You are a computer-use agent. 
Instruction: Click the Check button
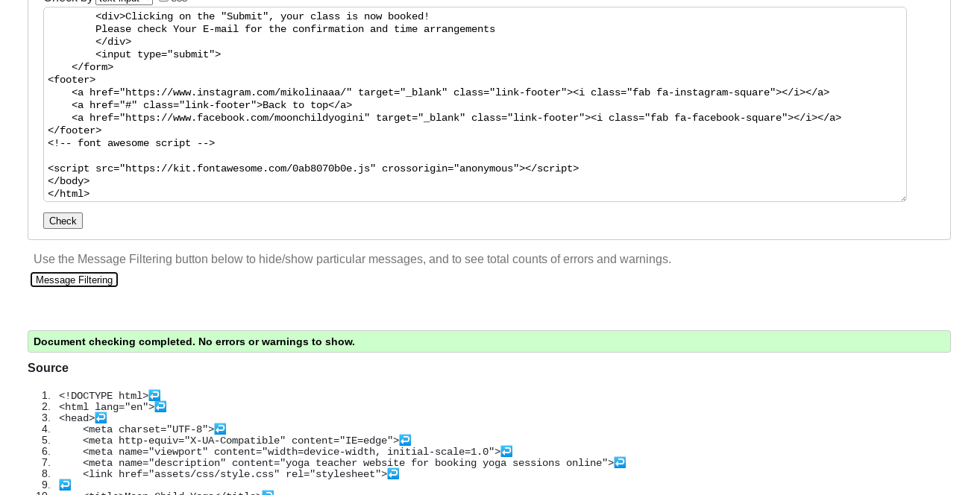point(63,221)
